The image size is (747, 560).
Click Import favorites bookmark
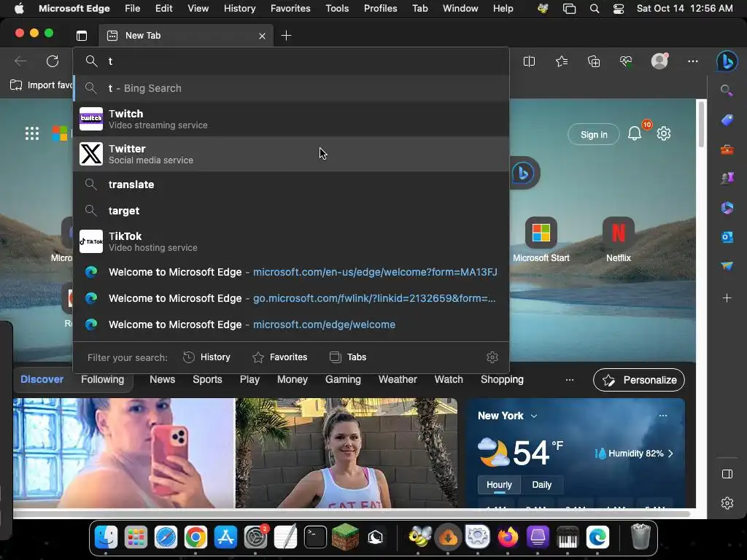coord(41,85)
